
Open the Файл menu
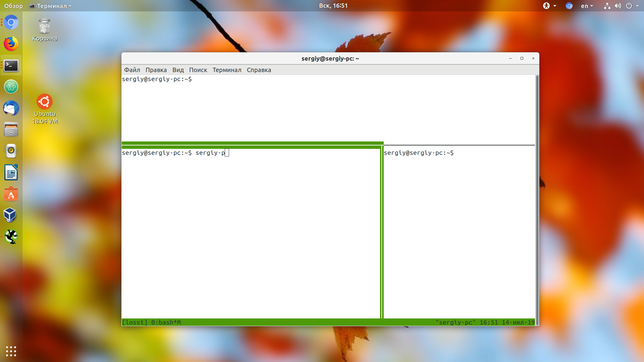click(132, 70)
